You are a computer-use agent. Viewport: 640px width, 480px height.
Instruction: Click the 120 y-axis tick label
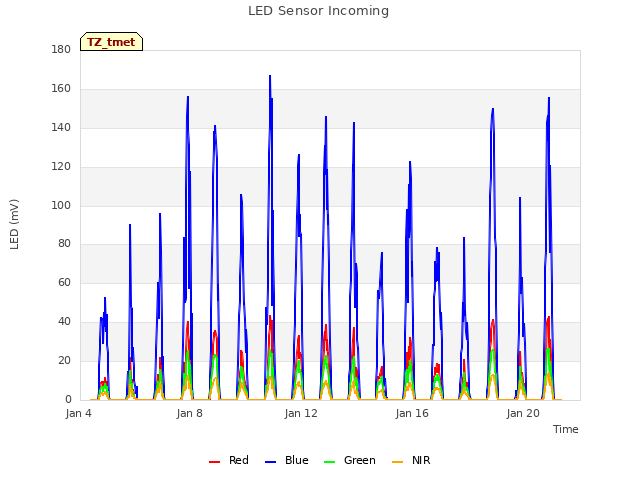tap(61, 167)
